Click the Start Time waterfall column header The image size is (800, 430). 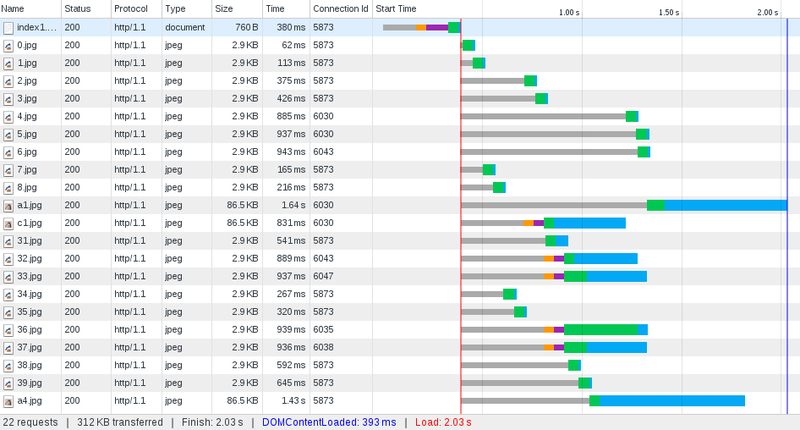(396, 9)
